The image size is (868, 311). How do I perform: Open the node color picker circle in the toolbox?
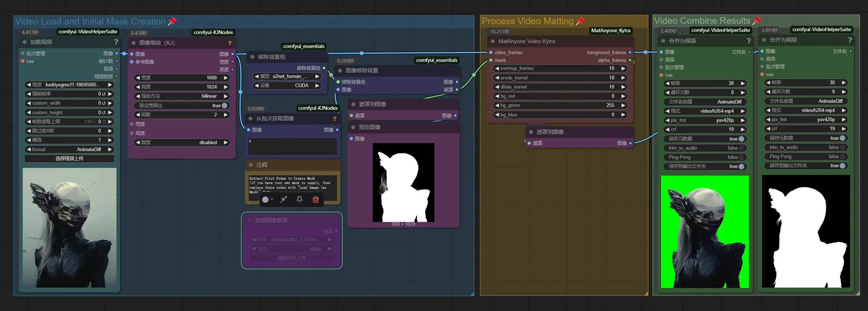click(266, 199)
